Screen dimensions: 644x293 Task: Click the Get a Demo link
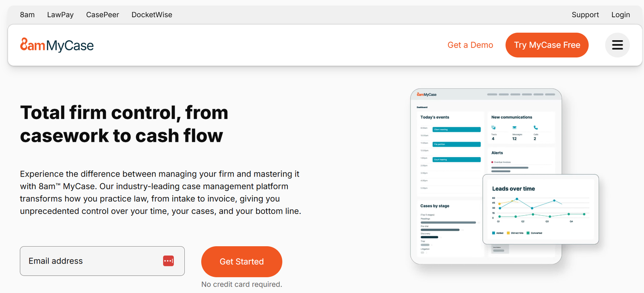point(470,45)
